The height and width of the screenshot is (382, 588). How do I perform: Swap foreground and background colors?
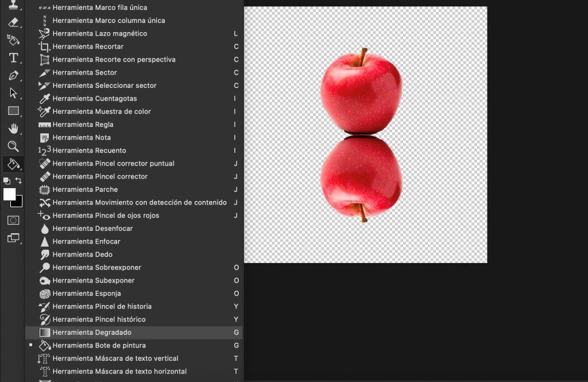click(x=18, y=180)
